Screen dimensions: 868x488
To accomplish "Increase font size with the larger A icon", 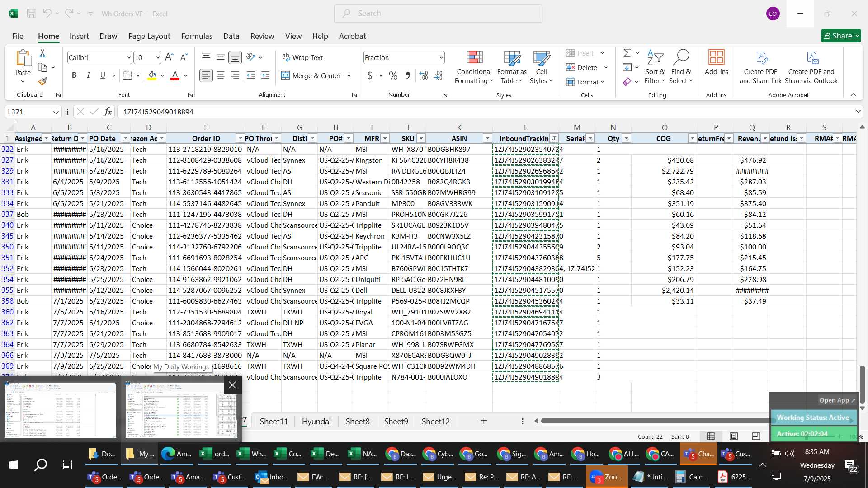I will (169, 57).
